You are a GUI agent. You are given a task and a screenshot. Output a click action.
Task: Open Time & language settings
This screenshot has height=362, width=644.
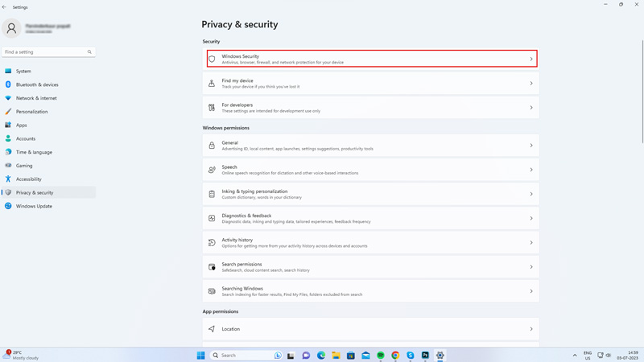pos(48,152)
